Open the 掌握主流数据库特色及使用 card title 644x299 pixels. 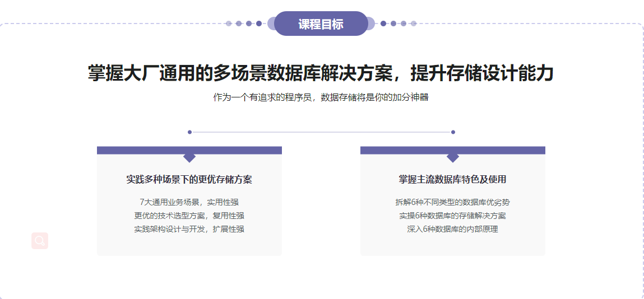coord(453,180)
